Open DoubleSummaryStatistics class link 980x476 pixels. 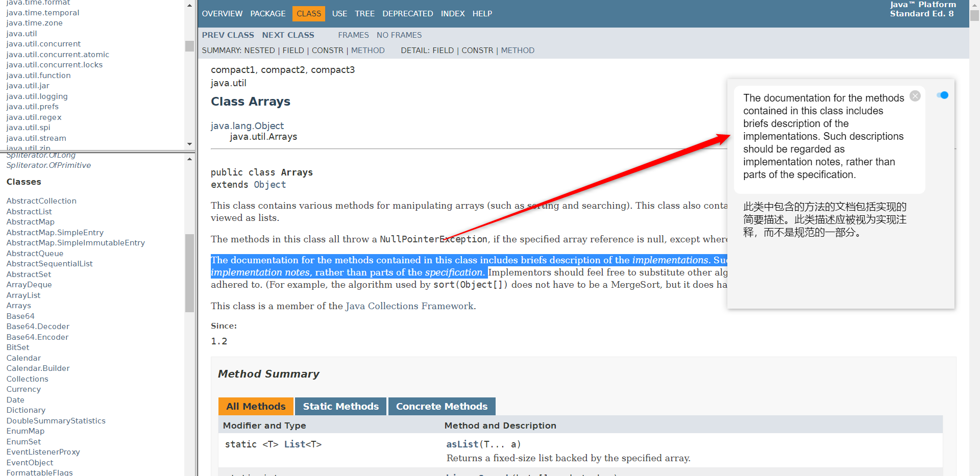click(x=56, y=421)
